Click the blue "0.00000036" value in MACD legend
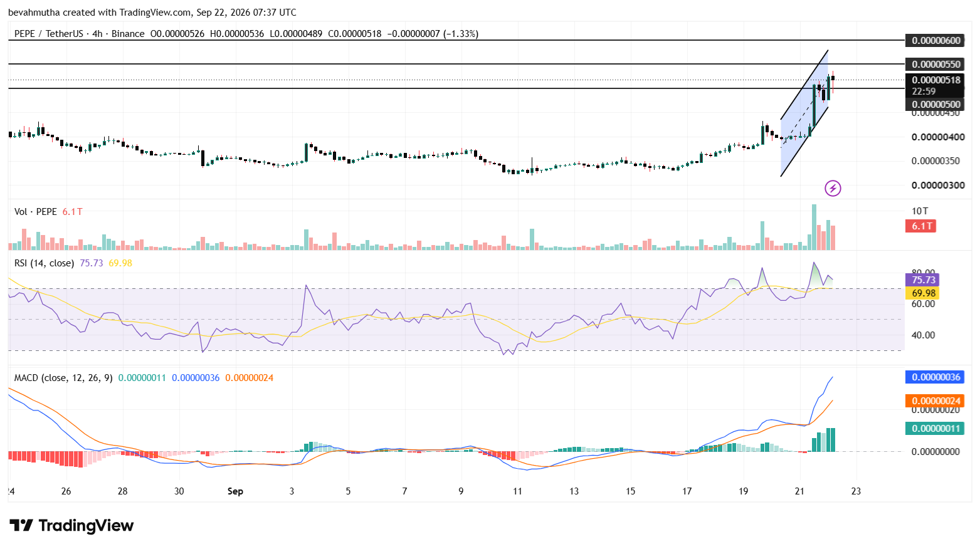 coord(196,378)
